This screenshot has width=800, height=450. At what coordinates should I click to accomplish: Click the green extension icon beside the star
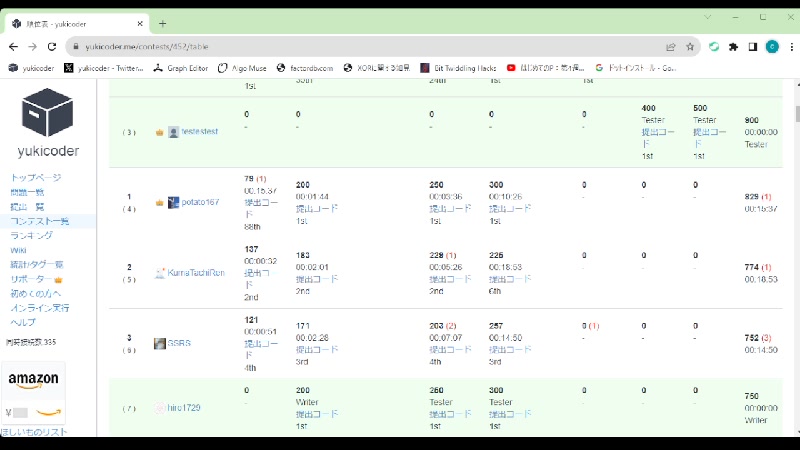pyautogui.click(x=714, y=46)
